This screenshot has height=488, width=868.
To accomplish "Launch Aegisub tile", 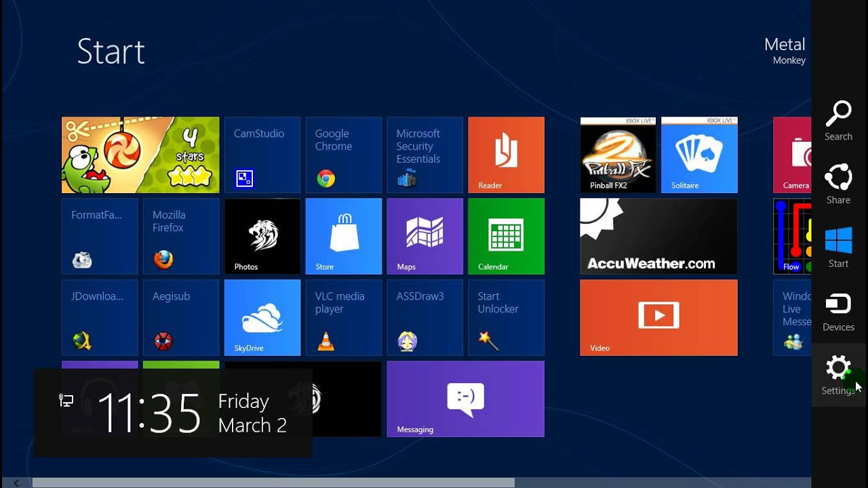I will click(181, 318).
